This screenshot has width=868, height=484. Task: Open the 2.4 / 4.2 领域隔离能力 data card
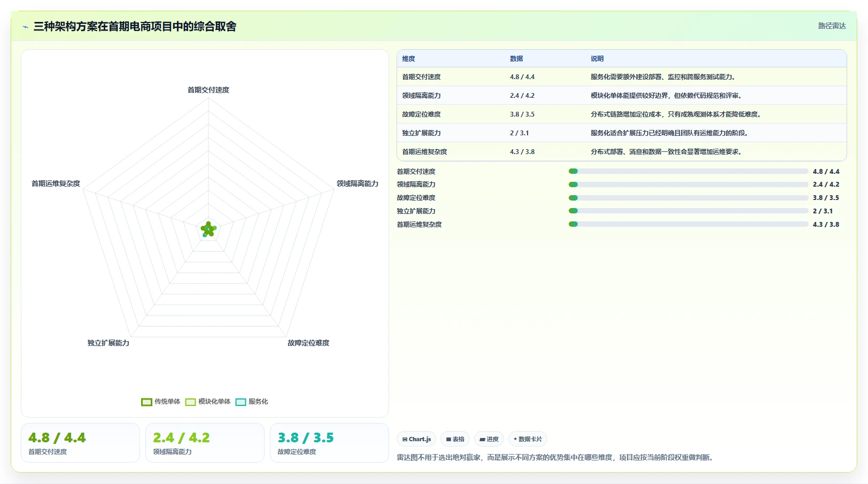[205, 443]
